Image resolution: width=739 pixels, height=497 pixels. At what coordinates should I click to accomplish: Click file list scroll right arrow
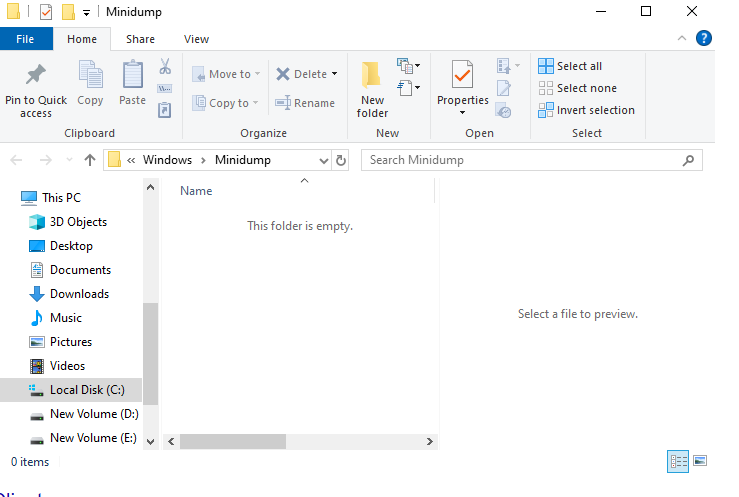[x=429, y=442]
